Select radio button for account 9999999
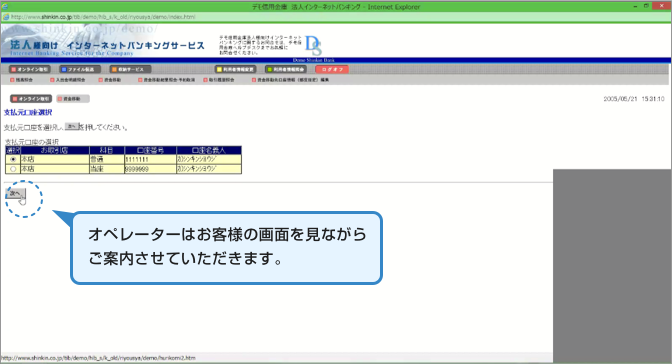The height and width of the screenshot is (364, 672). [13, 169]
